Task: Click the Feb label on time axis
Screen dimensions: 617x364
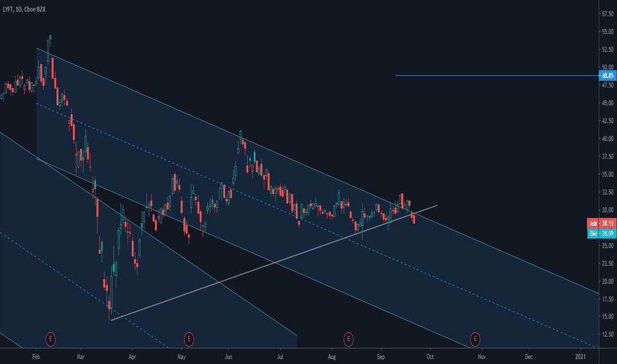Action: pyautogui.click(x=36, y=357)
